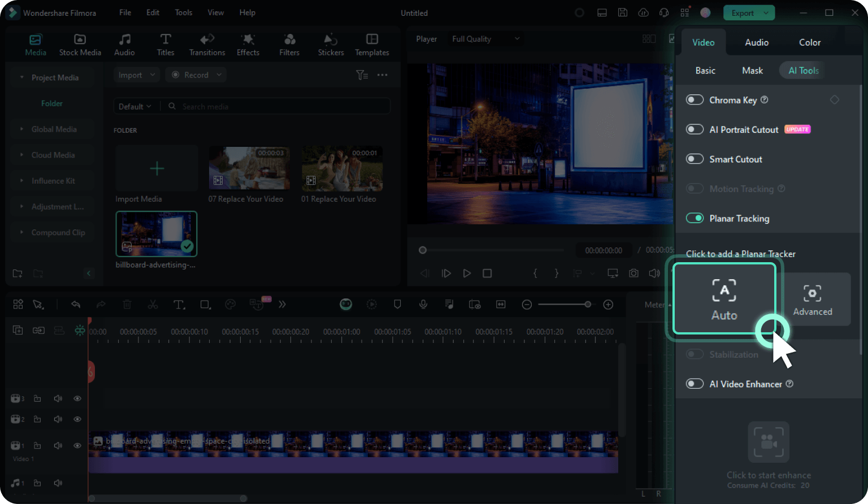The width and height of the screenshot is (868, 504).
Task: Click the Delete trash icon
Action: pos(127,305)
